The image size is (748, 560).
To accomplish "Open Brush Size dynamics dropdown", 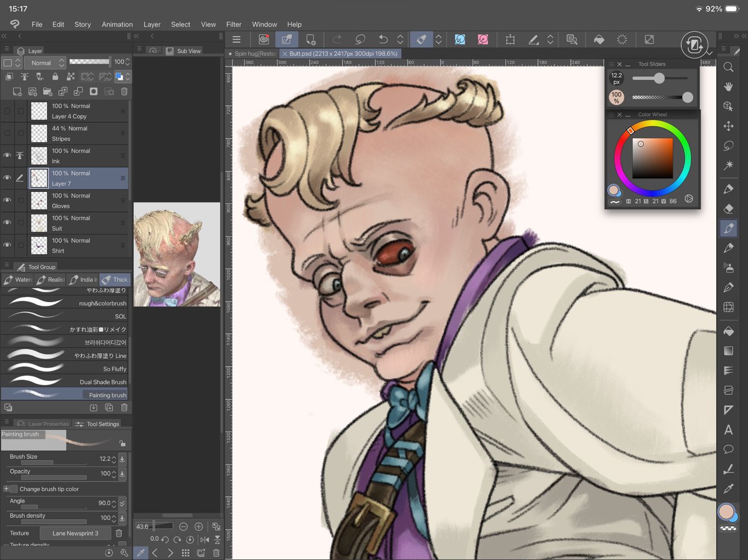I will 122,459.
